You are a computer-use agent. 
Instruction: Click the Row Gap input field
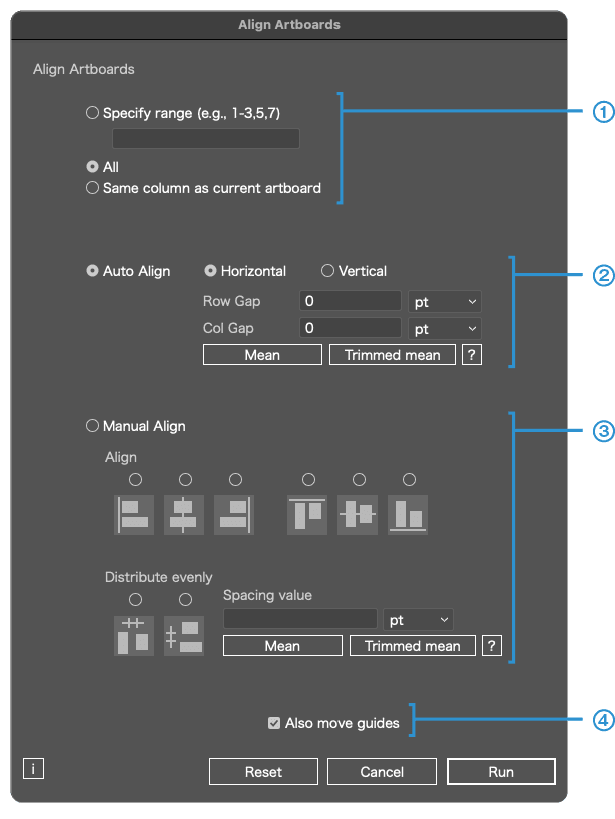[x=350, y=301]
